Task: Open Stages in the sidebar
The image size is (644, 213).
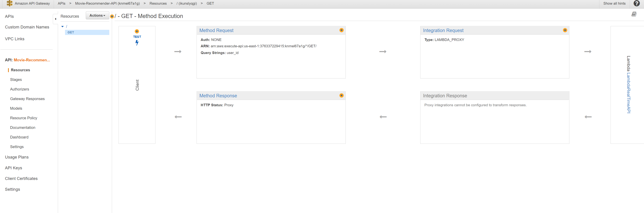Action: (16, 80)
